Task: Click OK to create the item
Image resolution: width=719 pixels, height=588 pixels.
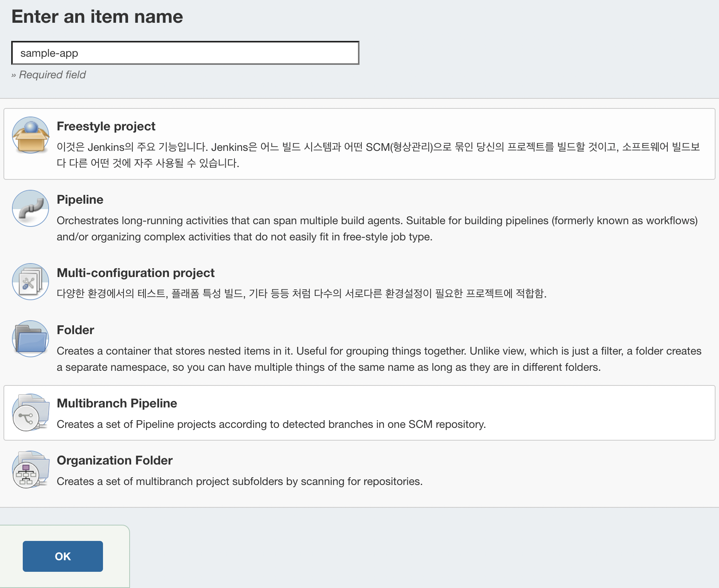Action: click(63, 556)
